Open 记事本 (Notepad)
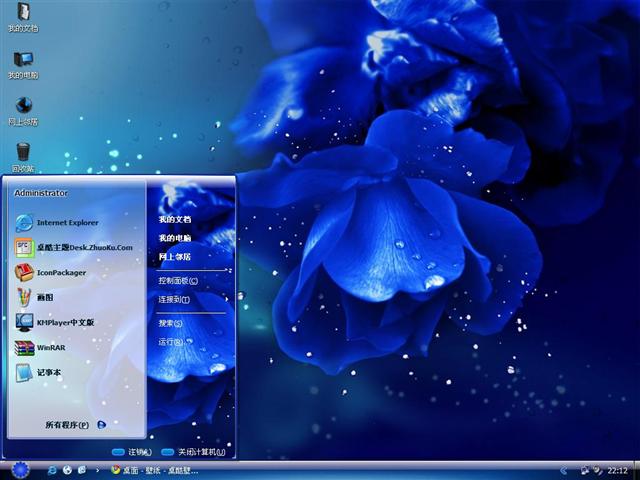This screenshot has width=640, height=480. pos(48,372)
